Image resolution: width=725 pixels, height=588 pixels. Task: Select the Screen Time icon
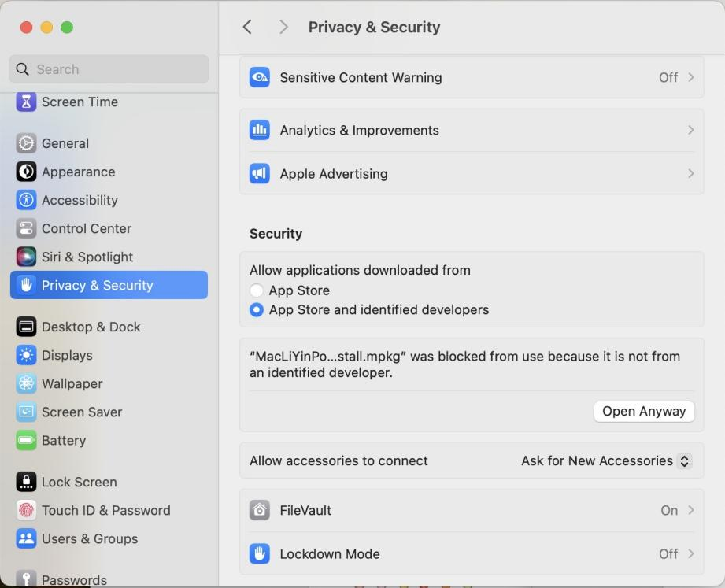click(24, 101)
